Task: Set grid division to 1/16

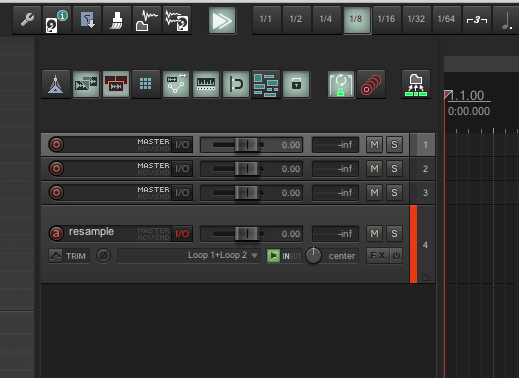Action: [386, 19]
